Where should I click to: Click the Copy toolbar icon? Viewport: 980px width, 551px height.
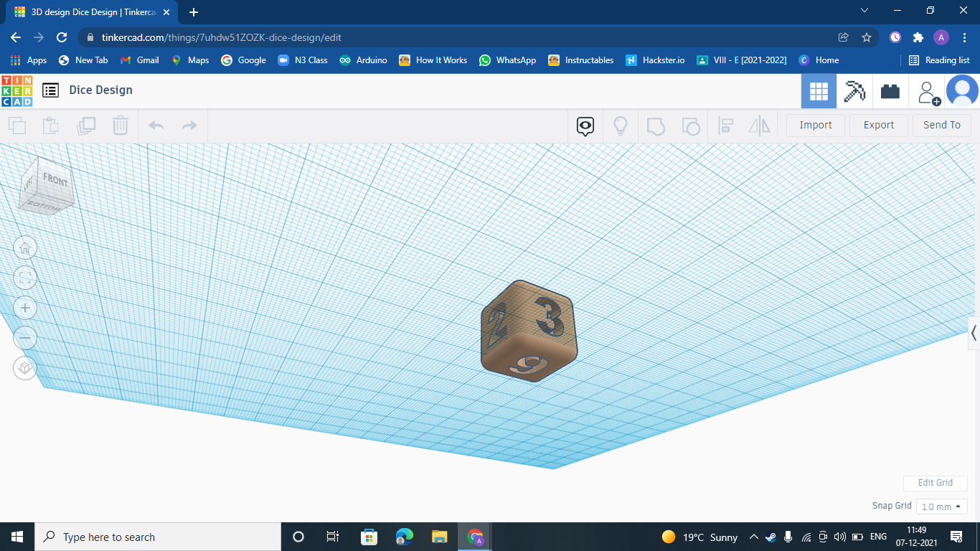pos(17,126)
